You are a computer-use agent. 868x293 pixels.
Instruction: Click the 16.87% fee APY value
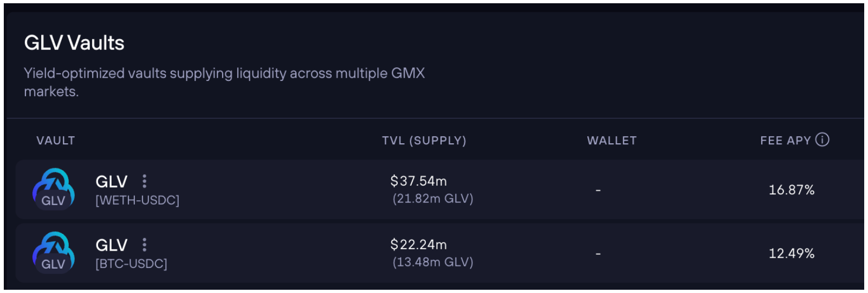(791, 190)
